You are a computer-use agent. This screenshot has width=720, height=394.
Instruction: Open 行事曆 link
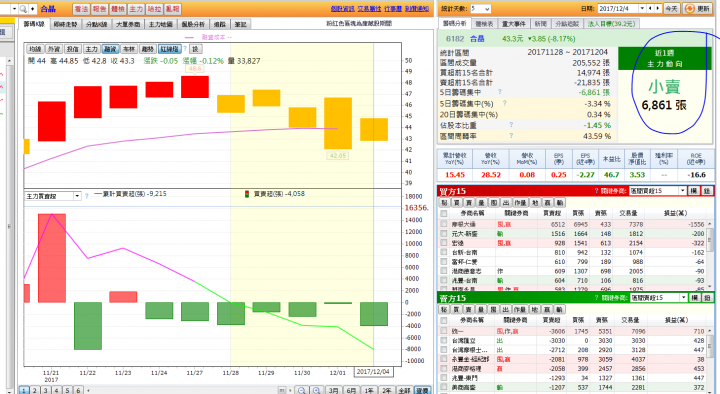(393, 9)
